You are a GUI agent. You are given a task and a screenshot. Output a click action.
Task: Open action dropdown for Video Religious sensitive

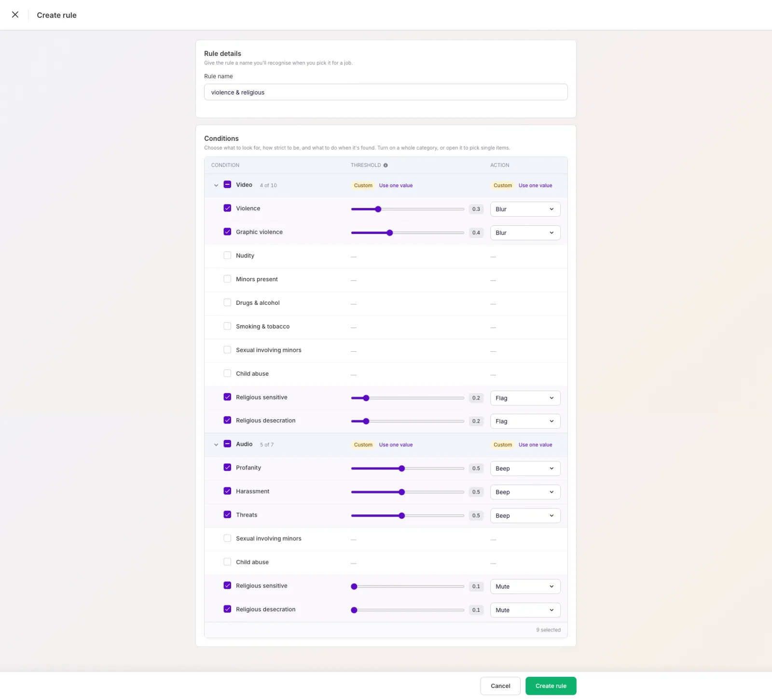[525, 398]
